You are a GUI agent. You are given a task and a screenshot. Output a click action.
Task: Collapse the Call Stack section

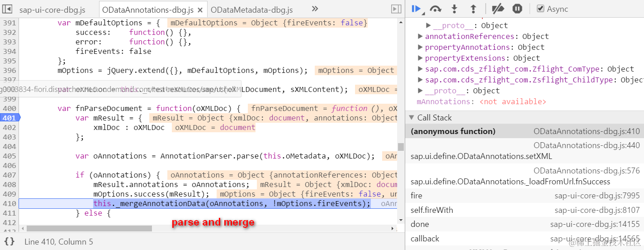click(x=412, y=117)
